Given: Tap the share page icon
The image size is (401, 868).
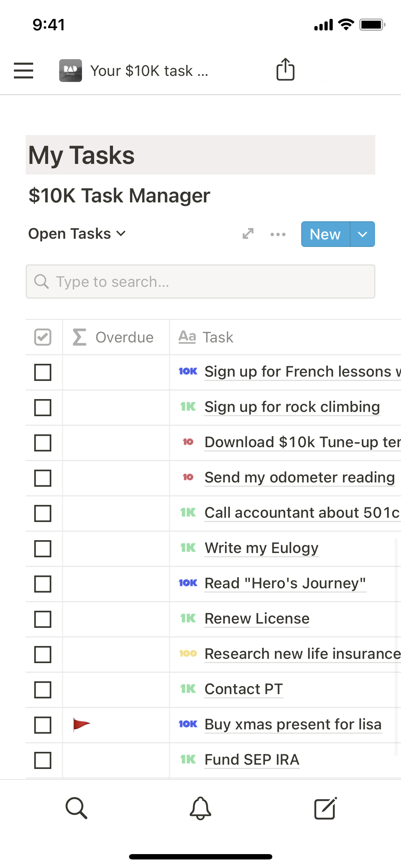Looking at the screenshot, I should [285, 69].
